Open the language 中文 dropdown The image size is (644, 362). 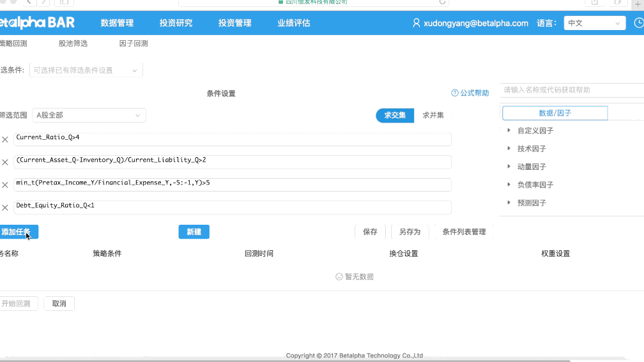click(x=594, y=23)
